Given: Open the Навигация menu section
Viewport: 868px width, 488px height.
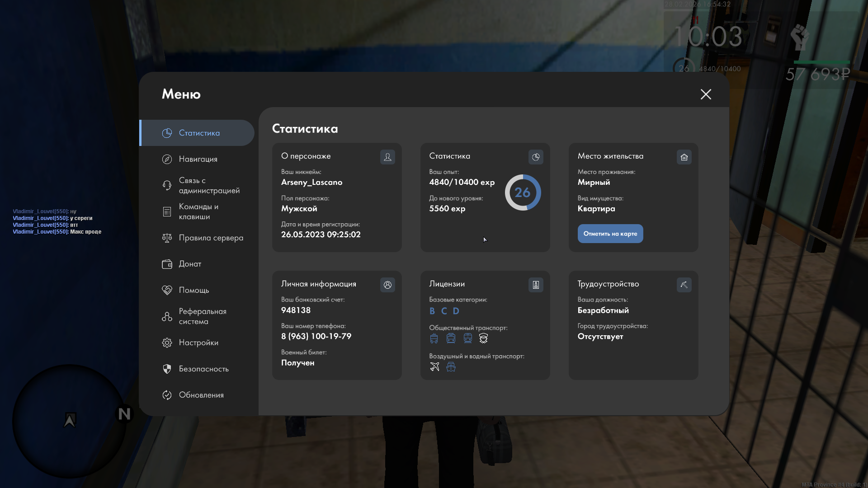Looking at the screenshot, I should (198, 159).
